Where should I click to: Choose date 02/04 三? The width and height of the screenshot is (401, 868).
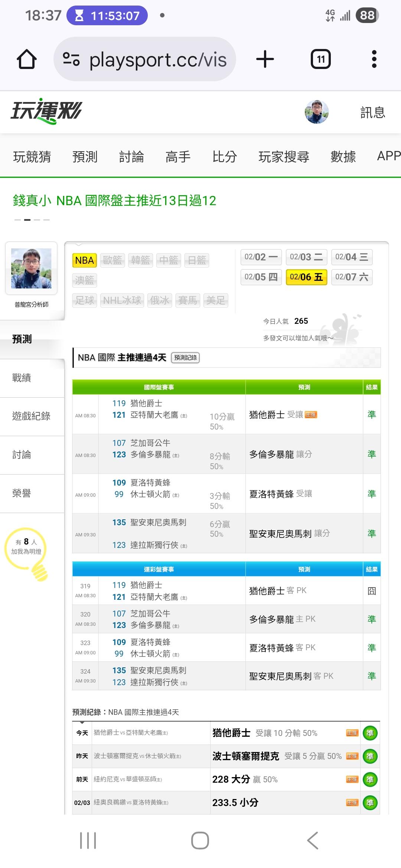[352, 257]
